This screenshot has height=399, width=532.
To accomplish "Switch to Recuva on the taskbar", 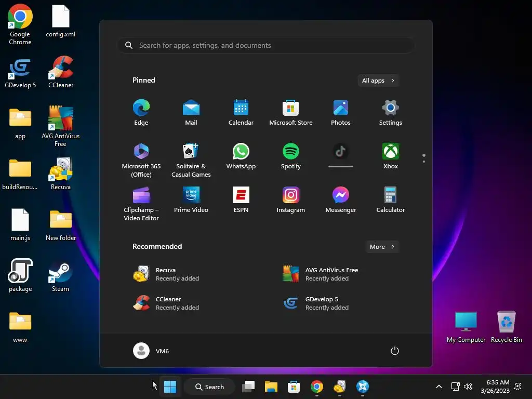I will (x=340, y=387).
